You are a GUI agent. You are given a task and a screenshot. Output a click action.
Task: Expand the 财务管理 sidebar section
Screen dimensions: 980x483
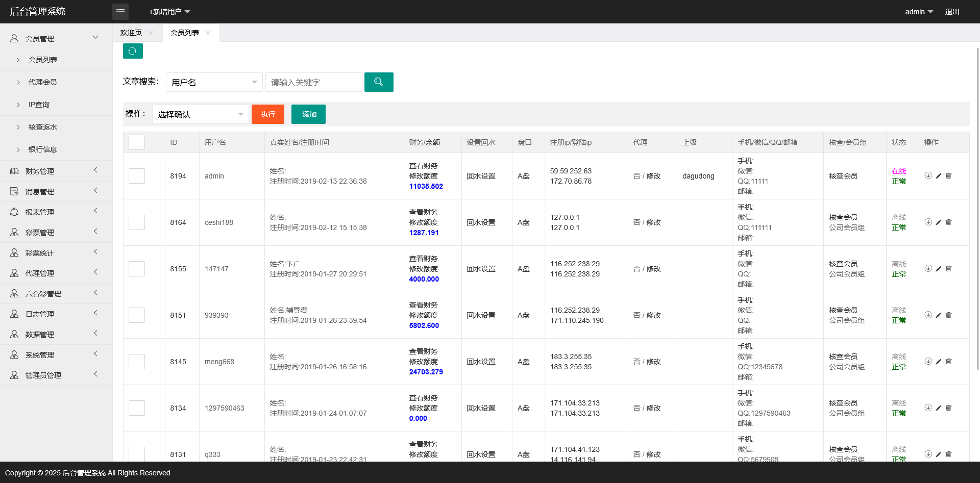click(95, 170)
